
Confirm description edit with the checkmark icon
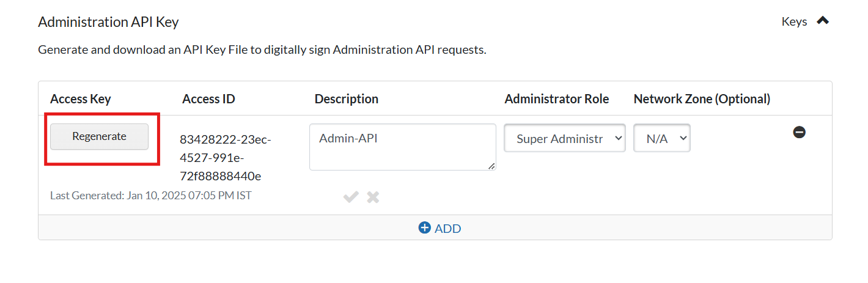(x=351, y=197)
